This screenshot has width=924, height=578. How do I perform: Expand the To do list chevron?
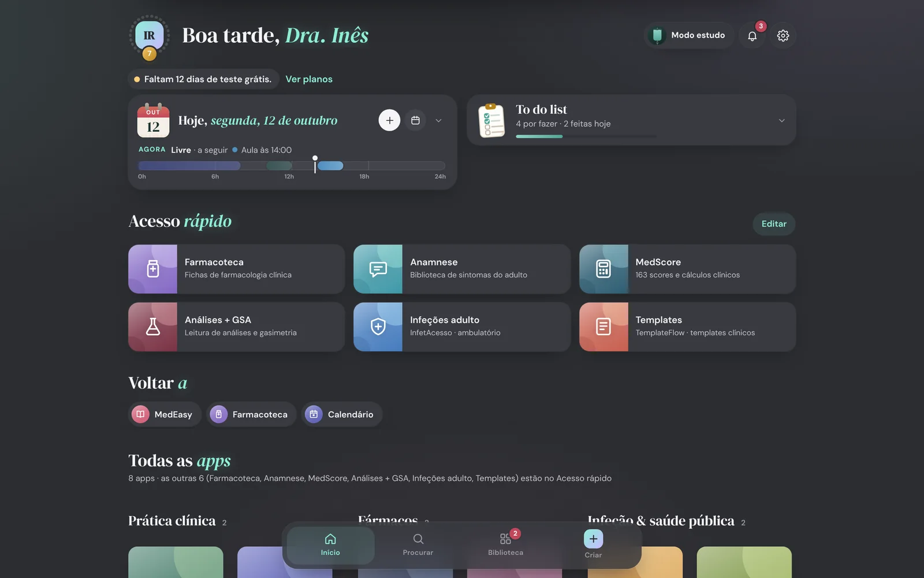coord(781,120)
